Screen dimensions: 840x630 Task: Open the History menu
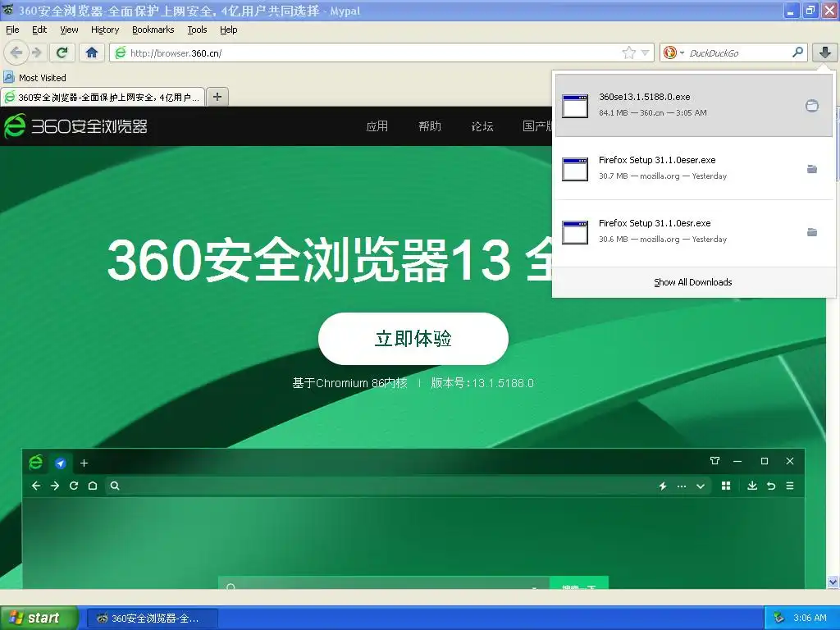coord(104,30)
